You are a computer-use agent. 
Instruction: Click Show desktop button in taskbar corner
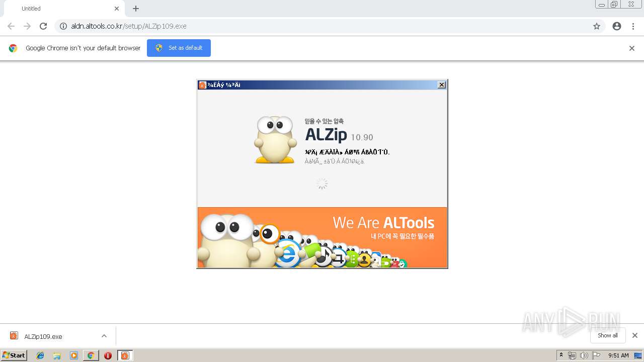(639, 355)
